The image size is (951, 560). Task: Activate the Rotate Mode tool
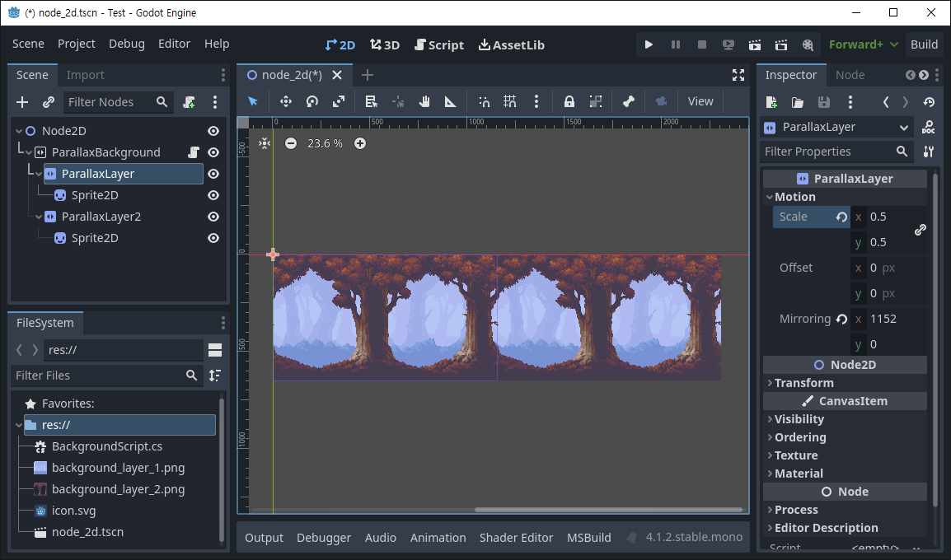312,101
